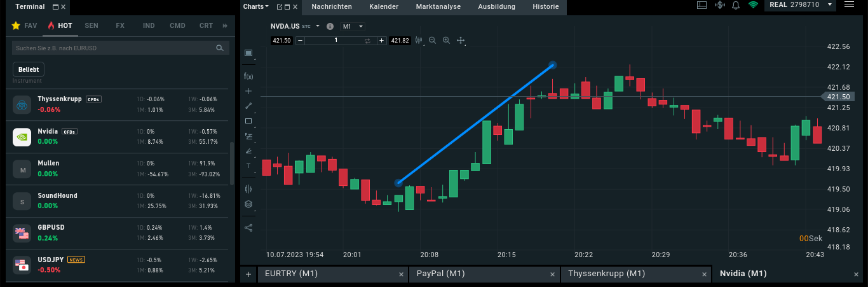Select the SoundHound instrument row

click(118, 201)
